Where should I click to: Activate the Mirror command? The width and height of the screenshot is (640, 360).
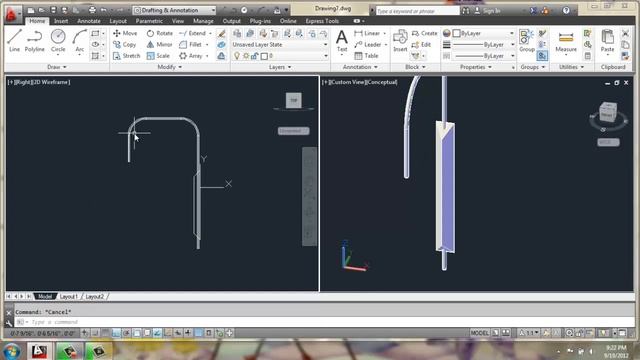click(159, 44)
